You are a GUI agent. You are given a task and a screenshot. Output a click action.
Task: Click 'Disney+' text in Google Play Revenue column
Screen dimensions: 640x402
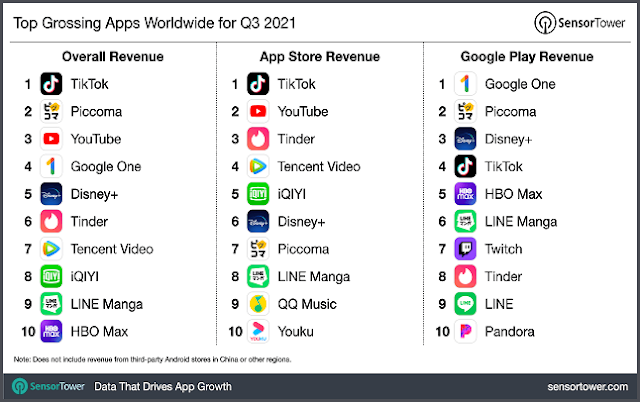click(x=509, y=139)
